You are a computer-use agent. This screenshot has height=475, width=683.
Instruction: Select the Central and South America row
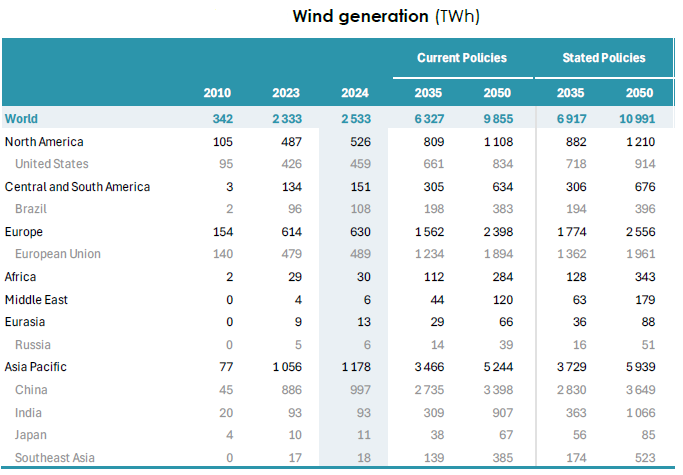tap(77, 187)
